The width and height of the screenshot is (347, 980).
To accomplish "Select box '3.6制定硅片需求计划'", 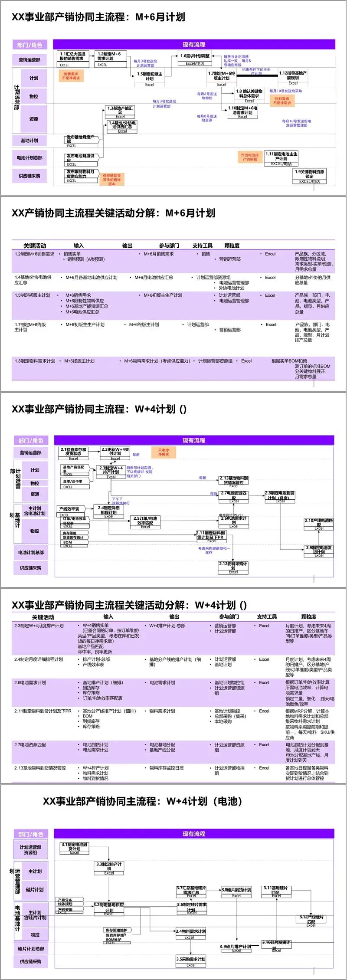I will point(192,908).
